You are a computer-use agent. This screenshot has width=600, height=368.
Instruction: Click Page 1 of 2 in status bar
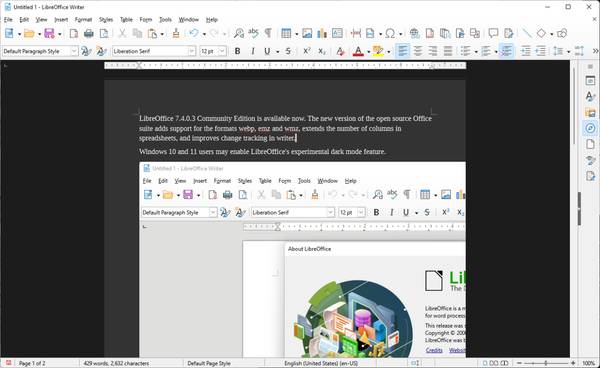[32, 363]
